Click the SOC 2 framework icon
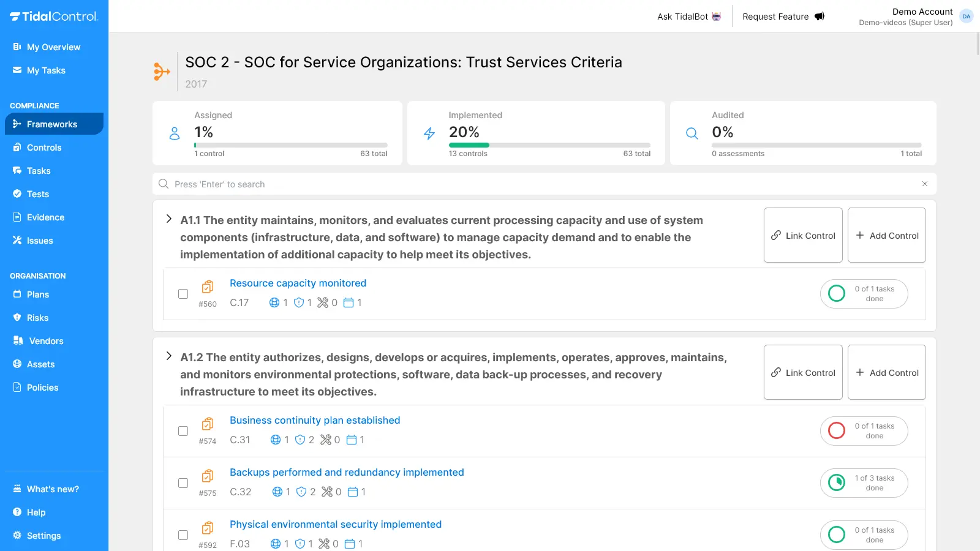Screen dimensions: 980x551 tap(162, 72)
